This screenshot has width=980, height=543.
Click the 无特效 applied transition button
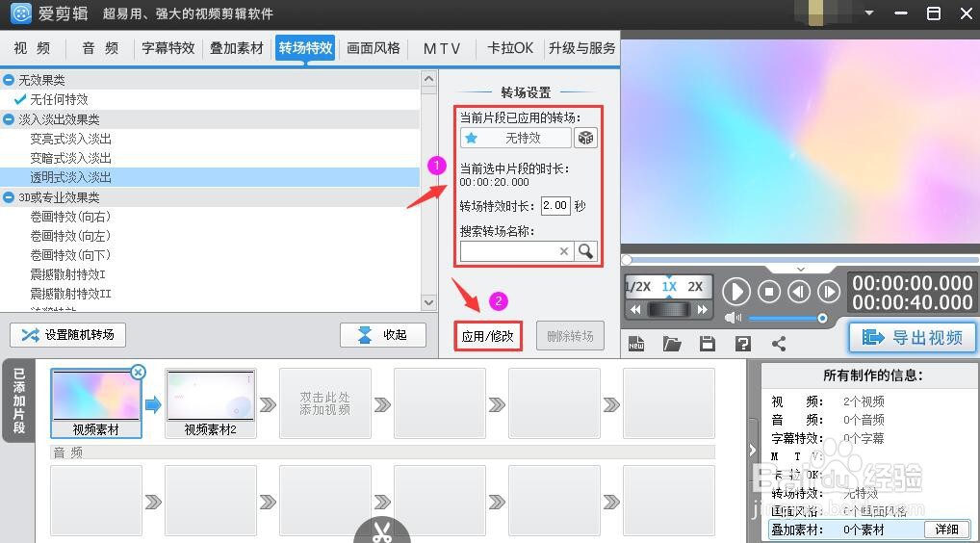click(516, 138)
